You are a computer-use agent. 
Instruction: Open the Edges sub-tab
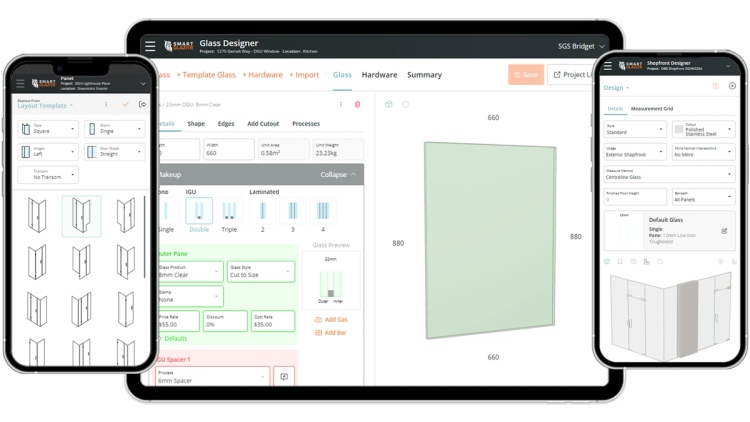(226, 123)
